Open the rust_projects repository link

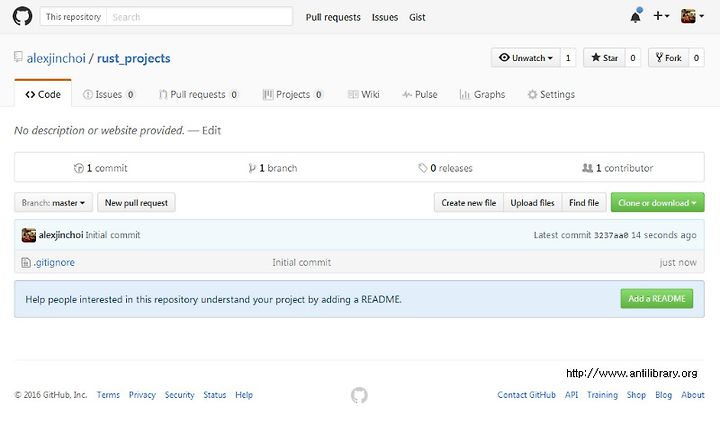click(x=134, y=58)
